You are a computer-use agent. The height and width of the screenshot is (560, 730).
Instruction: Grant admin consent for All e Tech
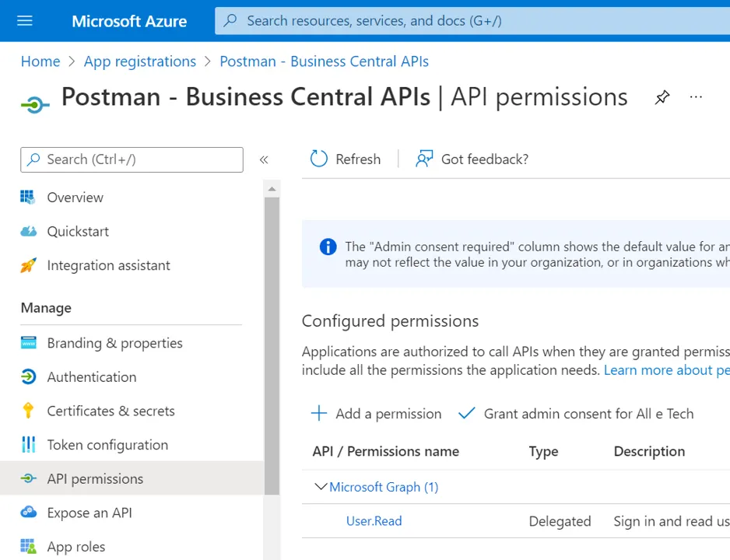tap(575, 413)
